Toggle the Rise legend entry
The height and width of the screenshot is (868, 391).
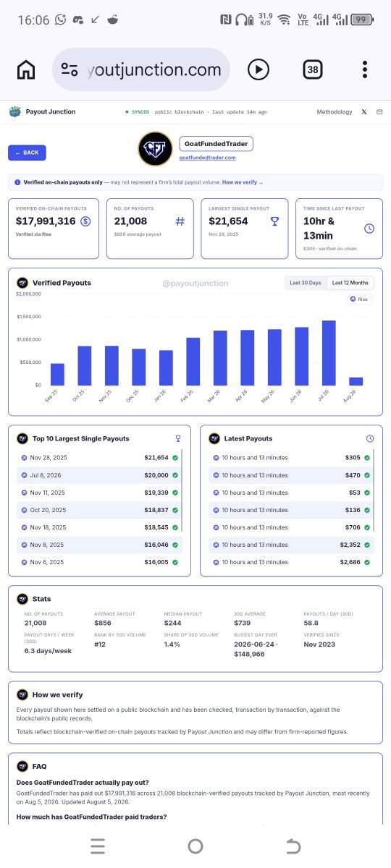359,299
